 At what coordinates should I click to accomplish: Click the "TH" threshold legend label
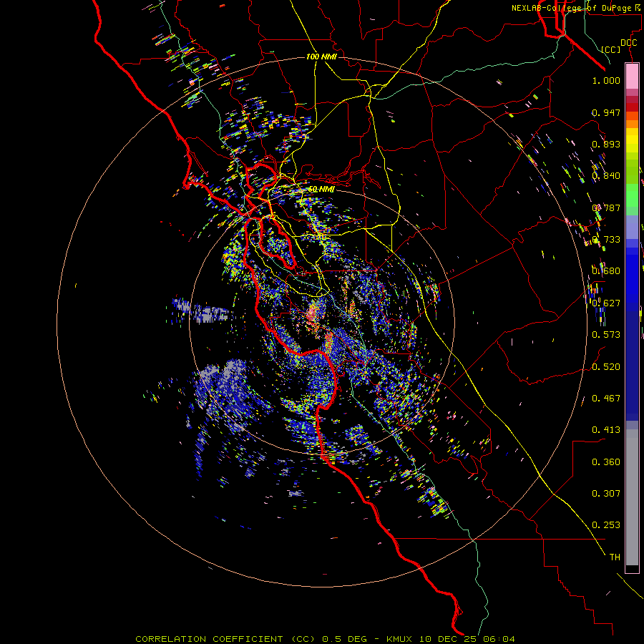coord(615,557)
